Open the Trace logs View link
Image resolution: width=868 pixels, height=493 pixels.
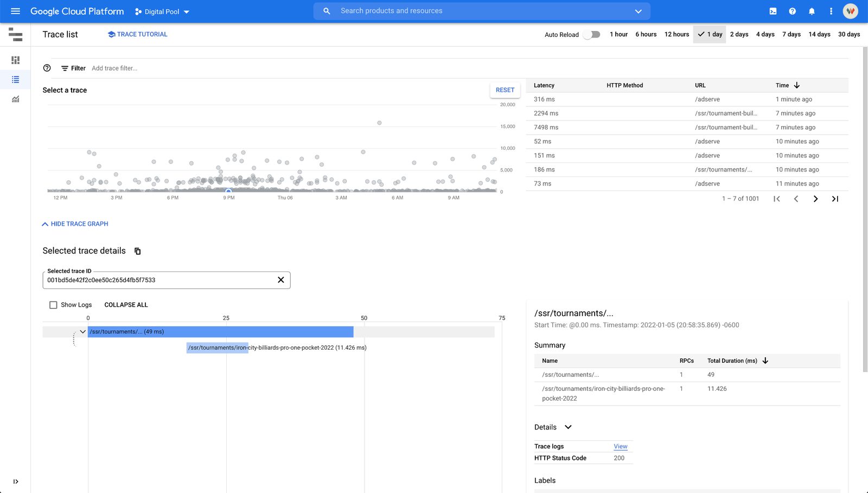tap(621, 446)
